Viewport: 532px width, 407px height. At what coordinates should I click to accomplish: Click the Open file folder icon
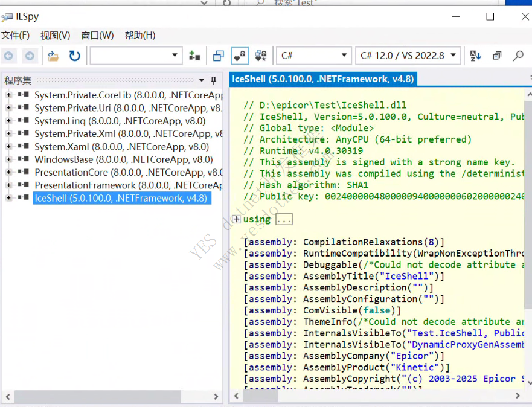click(x=53, y=56)
